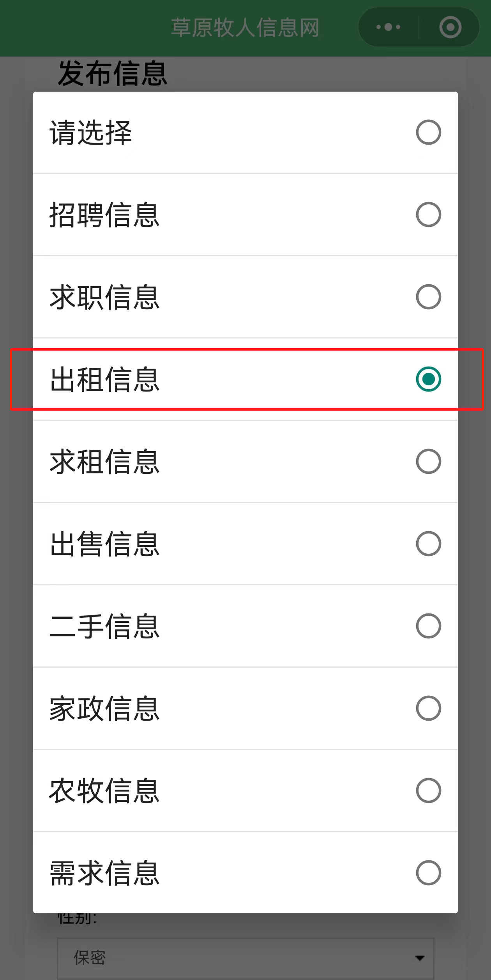Click the dropdown arrow beside 保密
This screenshot has width=491, height=980.
(420, 958)
